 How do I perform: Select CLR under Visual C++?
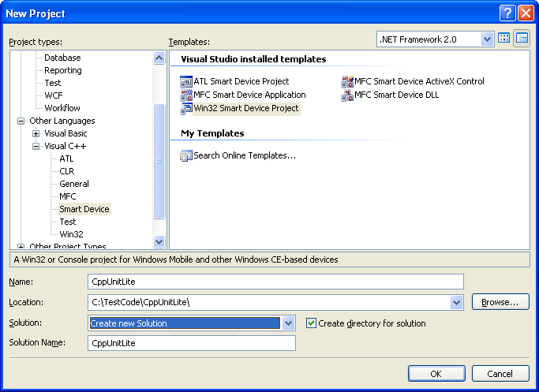(x=67, y=171)
